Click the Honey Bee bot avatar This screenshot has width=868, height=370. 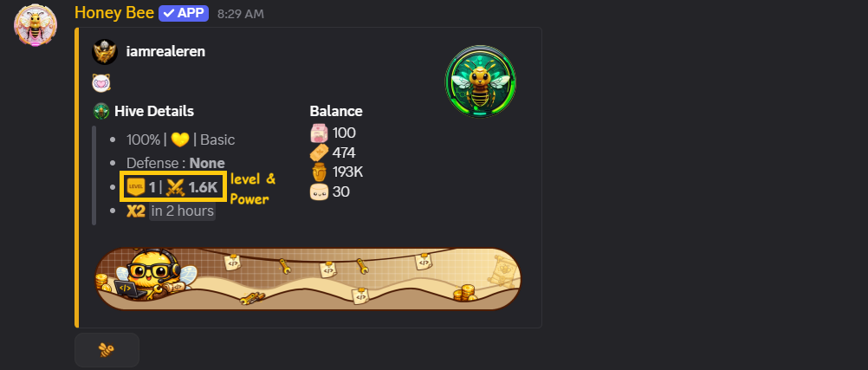point(35,25)
